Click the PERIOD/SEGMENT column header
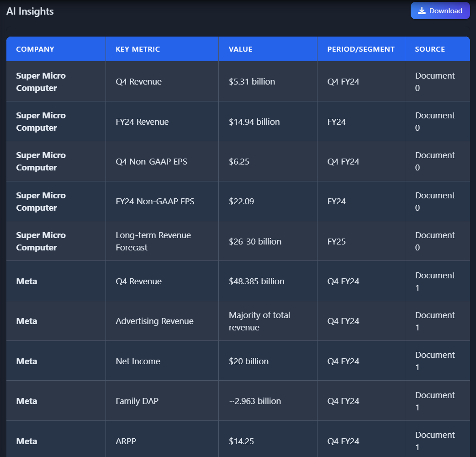 coord(361,49)
